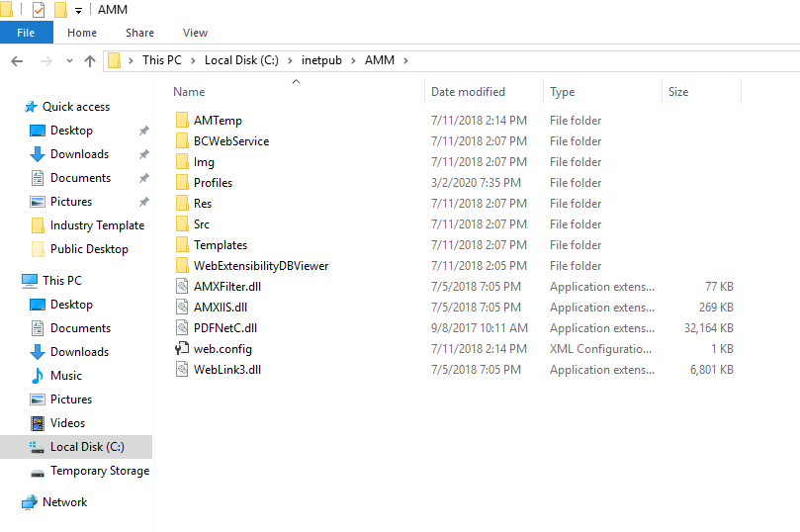The width and height of the screenshot is (800, 532).
Task: Switch to the Home ribbon tab
Action: click(x=82, y=33)
